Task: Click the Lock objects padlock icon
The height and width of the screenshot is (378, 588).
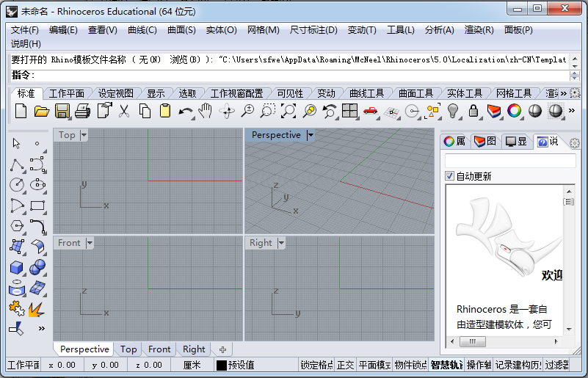Action: pos(473,111)
